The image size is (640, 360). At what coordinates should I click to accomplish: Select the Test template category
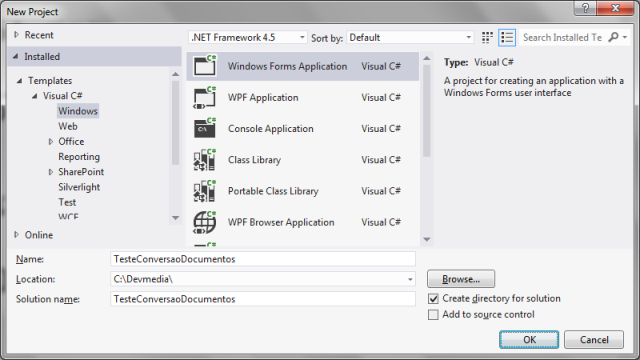point(67,202)
